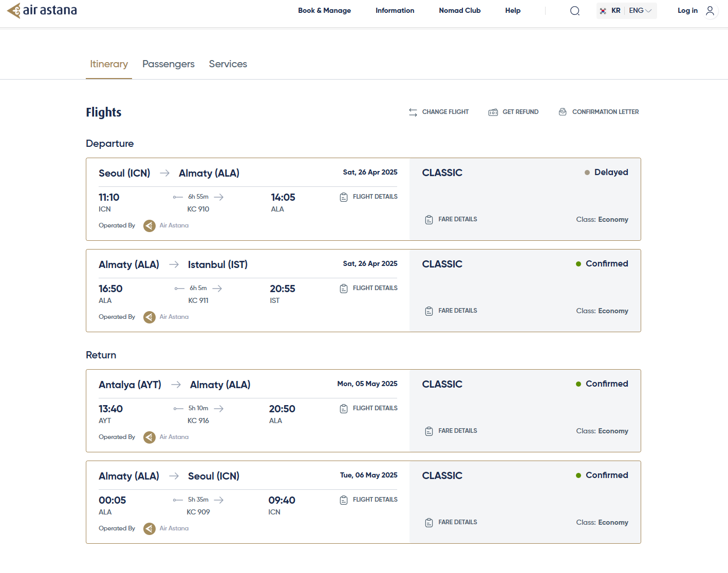Click the Log in link
This screenshot has height=573, width=728.
[687, 11]
